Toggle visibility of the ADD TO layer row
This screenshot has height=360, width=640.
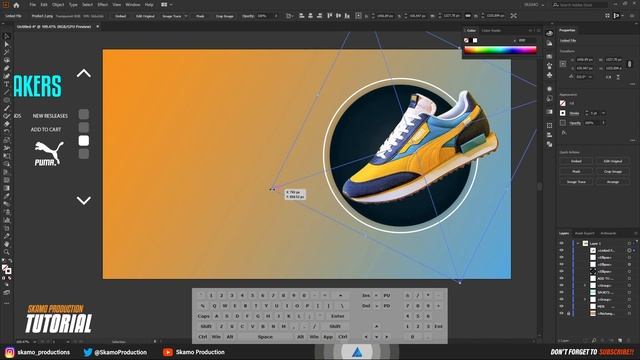(562, 278)
